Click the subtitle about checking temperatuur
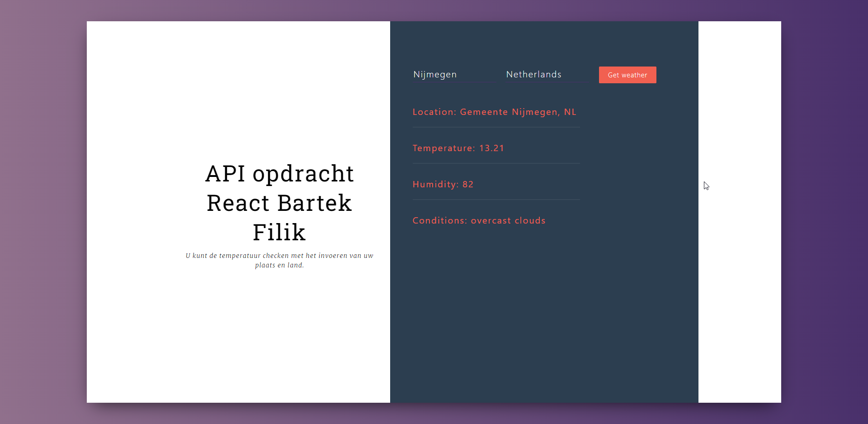868x424 pixels. click(x=279, y=260)
